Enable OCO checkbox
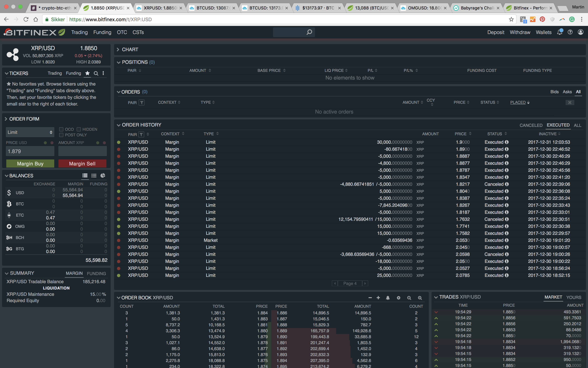This screenshot has width=588, height=368. pyautogui.click(x=61, y=129)
